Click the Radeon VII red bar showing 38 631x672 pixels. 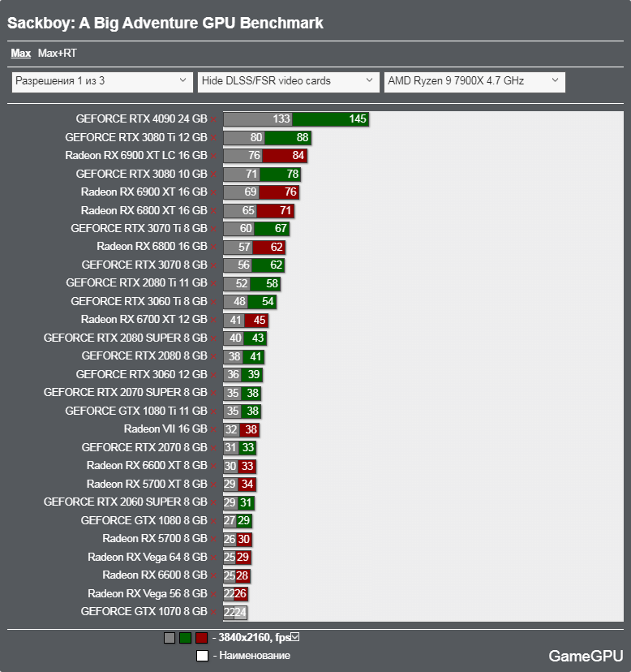click(x=249, y=429)
